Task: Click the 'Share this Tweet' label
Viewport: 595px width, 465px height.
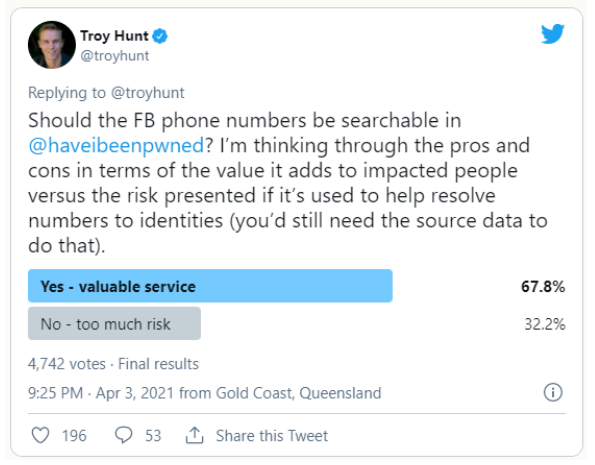Action: click(272, 435)
